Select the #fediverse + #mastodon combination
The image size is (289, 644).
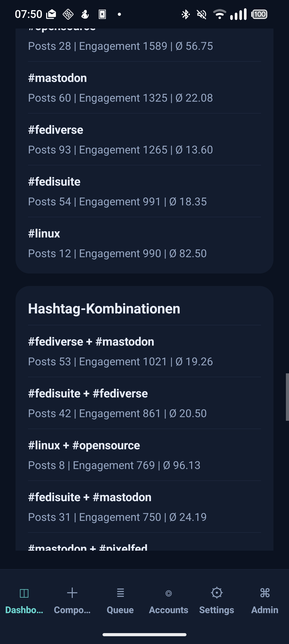[144, 351]
